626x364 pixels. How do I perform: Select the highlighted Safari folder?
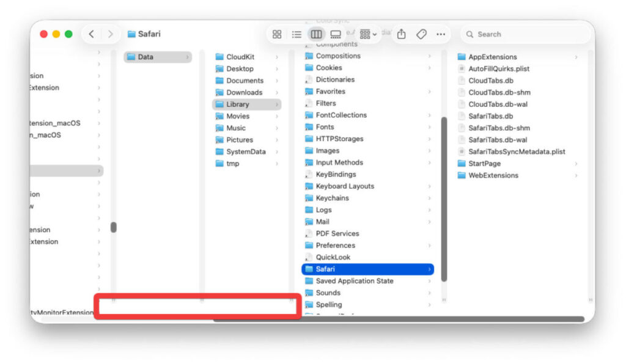click(x=367, y=269)
